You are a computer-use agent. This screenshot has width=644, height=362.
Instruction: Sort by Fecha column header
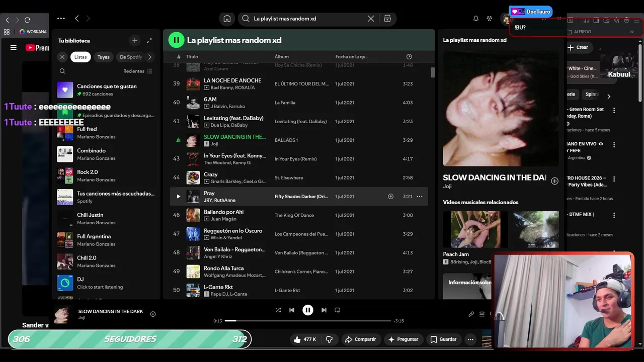352,57
